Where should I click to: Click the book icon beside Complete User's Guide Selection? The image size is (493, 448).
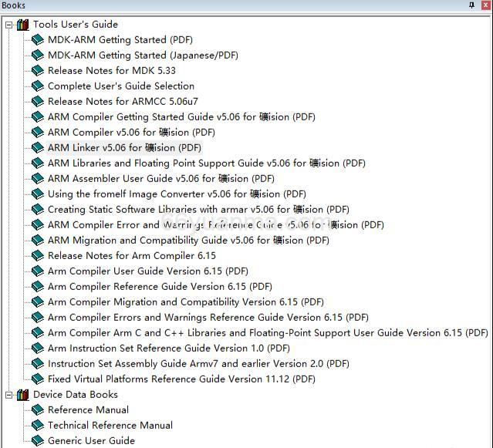37,86
